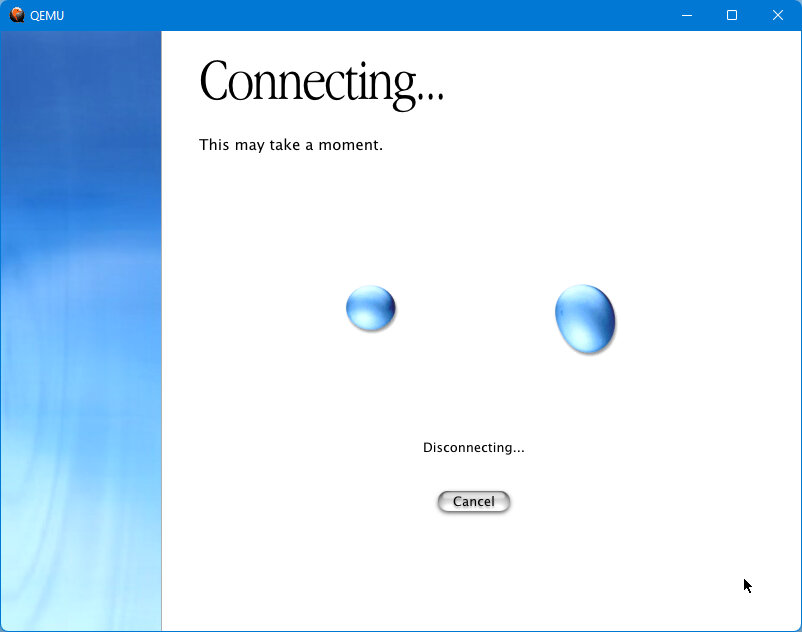Click the black mouse pointer arrow
802x632 pixels.
tap(747, 586)
